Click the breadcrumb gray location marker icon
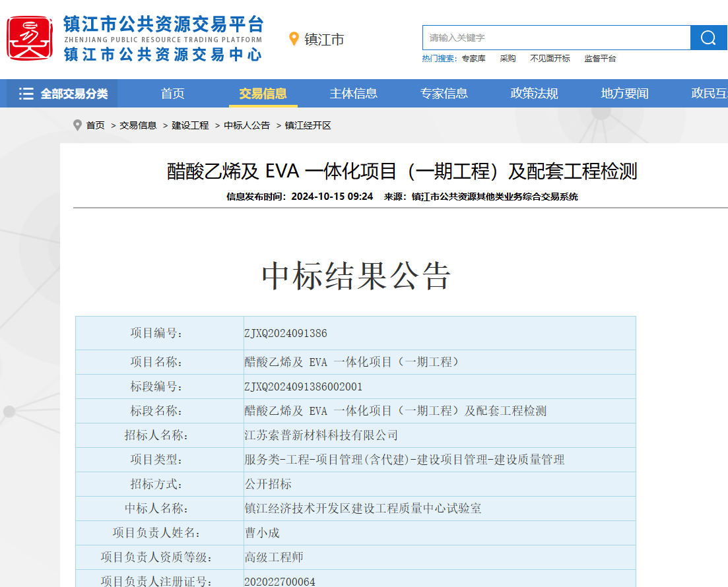 click(x=78, y=125)
